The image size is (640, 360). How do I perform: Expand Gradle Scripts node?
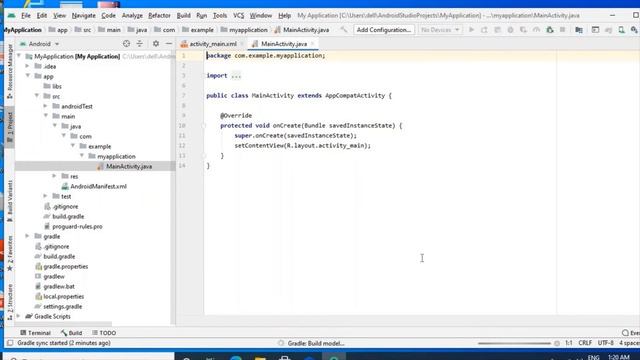pos(18,316)
